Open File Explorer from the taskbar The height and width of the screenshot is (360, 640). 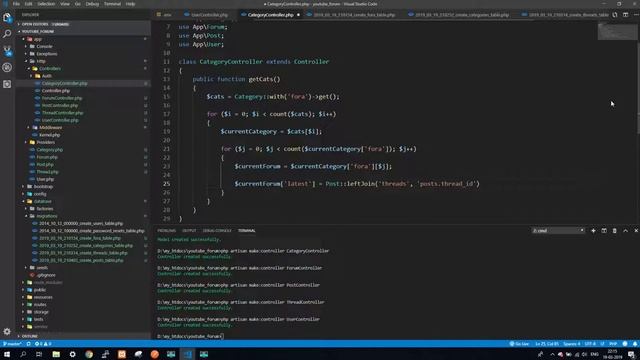click(x=56, y=354)
